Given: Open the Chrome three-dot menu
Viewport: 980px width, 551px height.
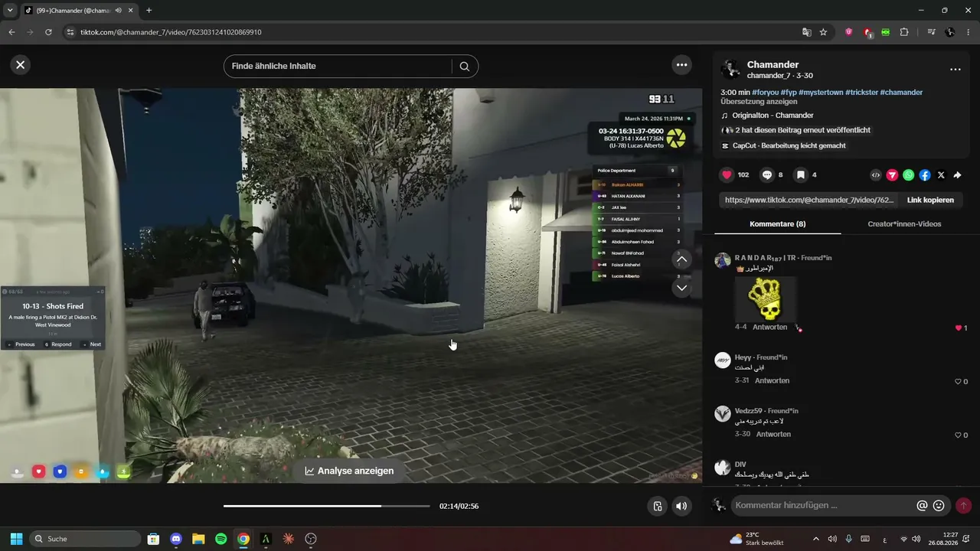Looking at the screenshot, I should (969, 32).
